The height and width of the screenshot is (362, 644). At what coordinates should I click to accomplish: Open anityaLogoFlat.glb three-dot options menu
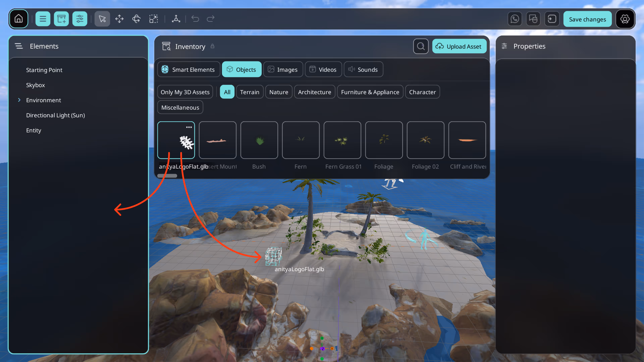coord(189,127)
